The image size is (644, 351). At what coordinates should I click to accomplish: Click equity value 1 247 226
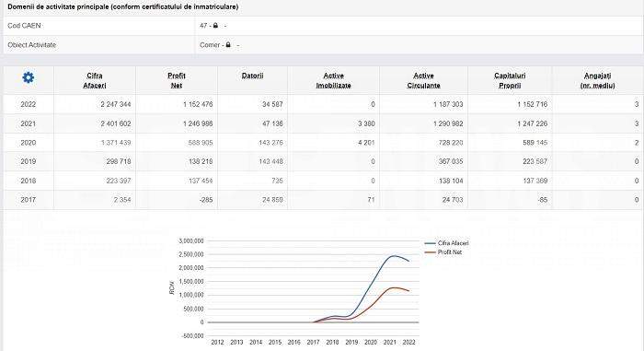tap(533, 123)
